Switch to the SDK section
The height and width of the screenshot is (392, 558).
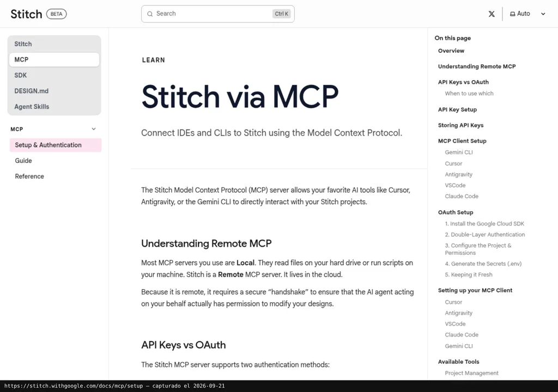click(54, 75)
